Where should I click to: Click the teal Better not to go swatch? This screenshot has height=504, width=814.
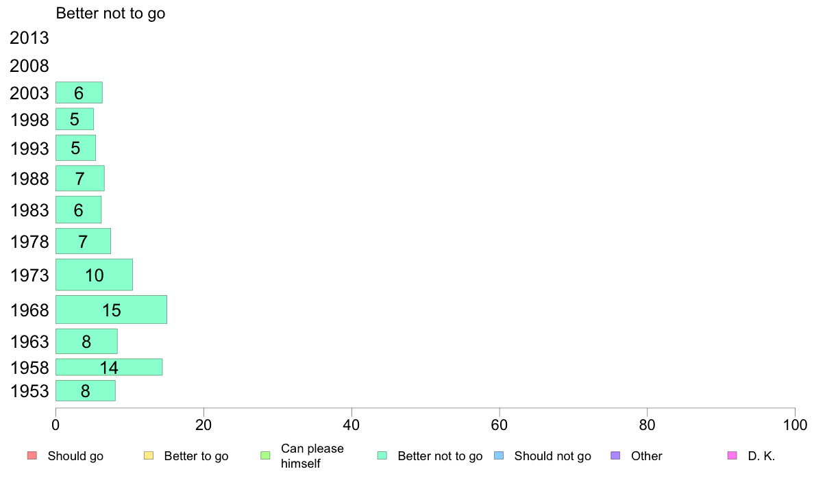coord(382,456)
